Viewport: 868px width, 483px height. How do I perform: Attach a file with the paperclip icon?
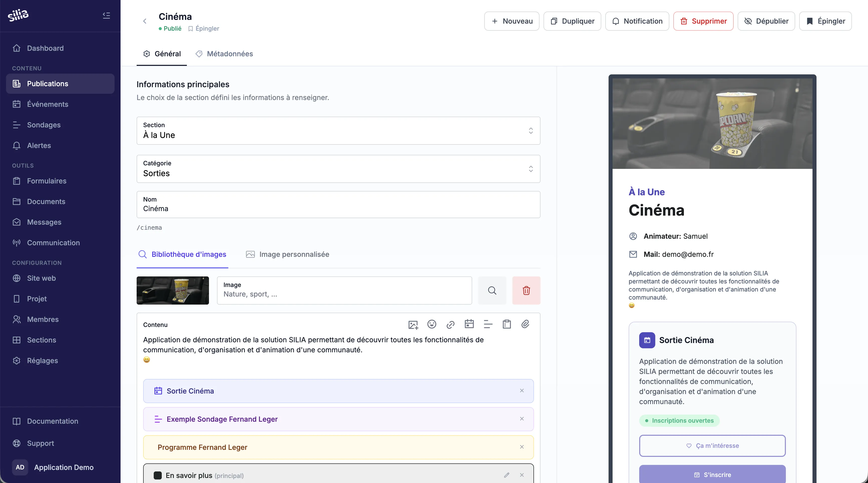click(x=526, y=324)
